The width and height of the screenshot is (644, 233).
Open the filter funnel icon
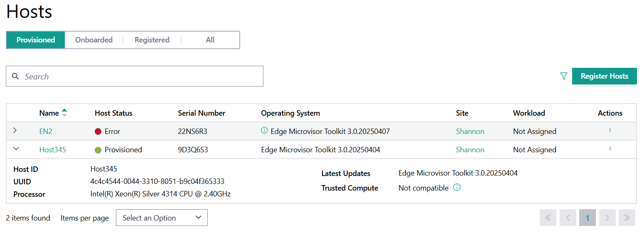pyautogui.click(x=564, y=76)
